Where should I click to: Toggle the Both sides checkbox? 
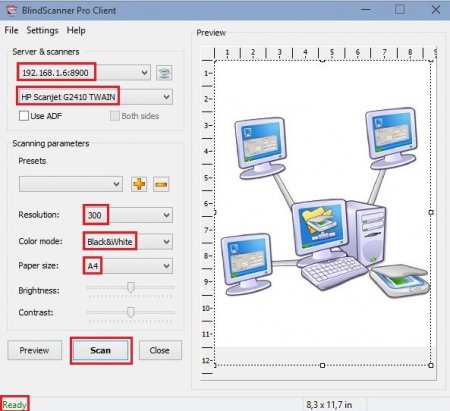[x=115, y=116]
